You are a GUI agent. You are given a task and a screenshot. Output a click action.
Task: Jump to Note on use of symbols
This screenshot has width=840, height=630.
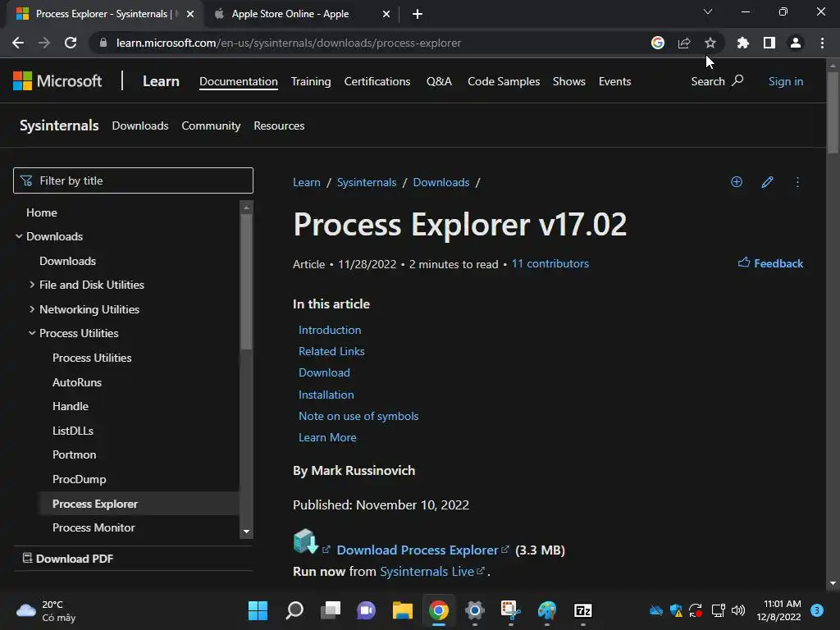point(358,416)
